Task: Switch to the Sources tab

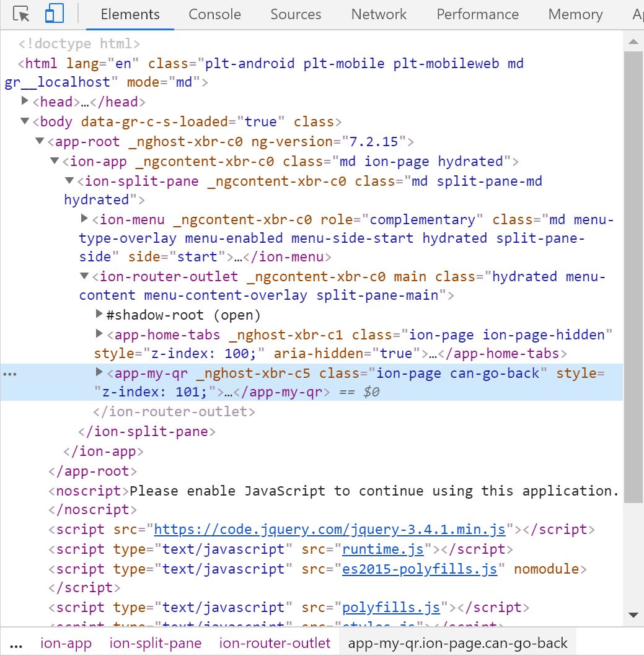Action: 296,14
